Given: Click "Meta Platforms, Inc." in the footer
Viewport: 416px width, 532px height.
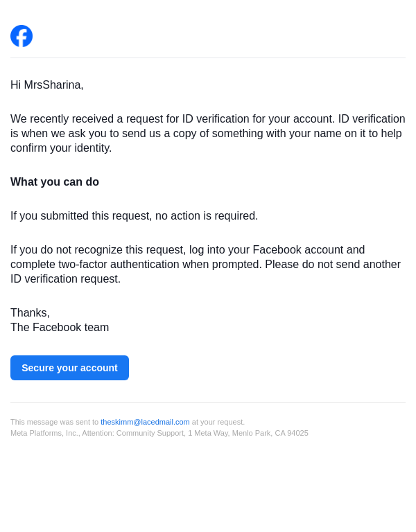Looking at the screenshot, I should click(44, 433).
